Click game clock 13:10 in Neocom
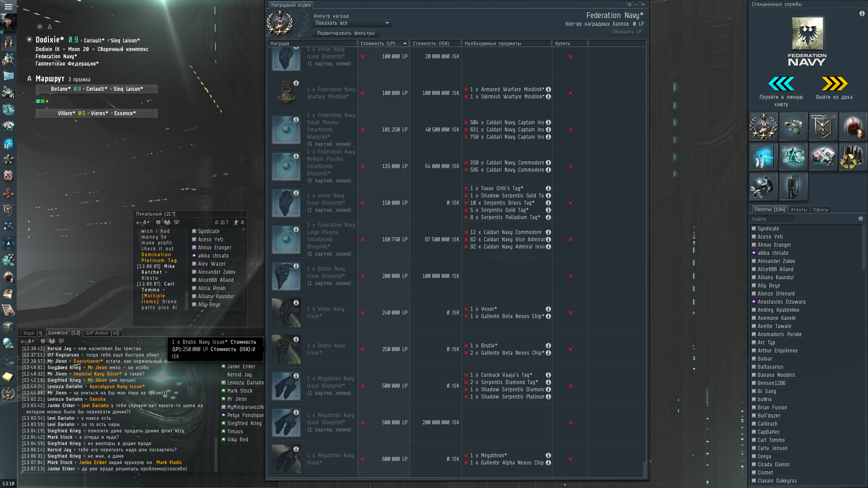The height and width of the screenshot is (488, 868). coord(8,483)
